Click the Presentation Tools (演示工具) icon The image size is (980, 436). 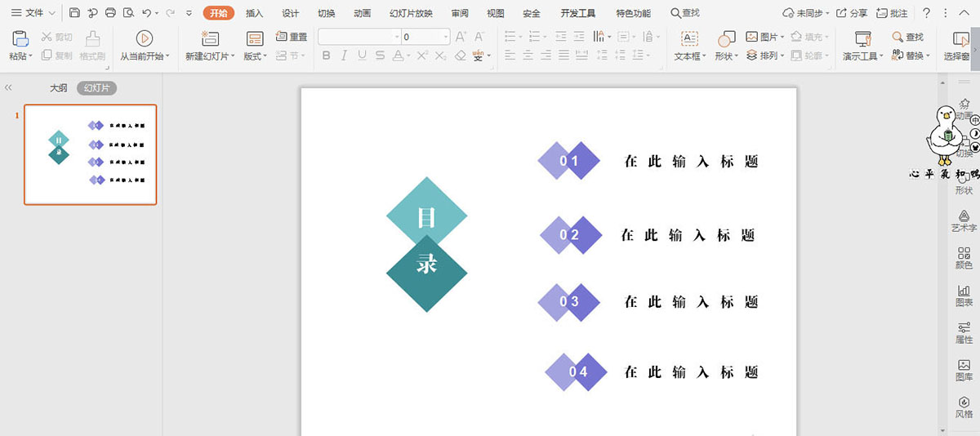[862, 38]
